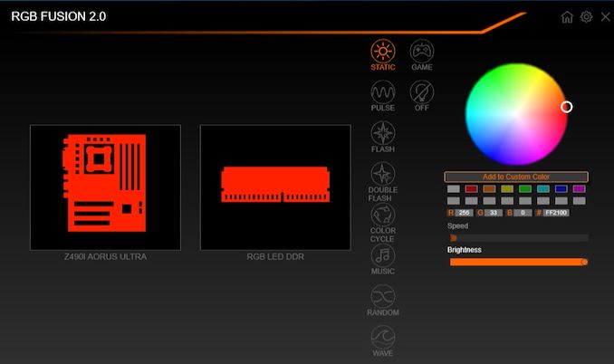
Task: Pick the Double Flash effect
Action: coord(383,182)
